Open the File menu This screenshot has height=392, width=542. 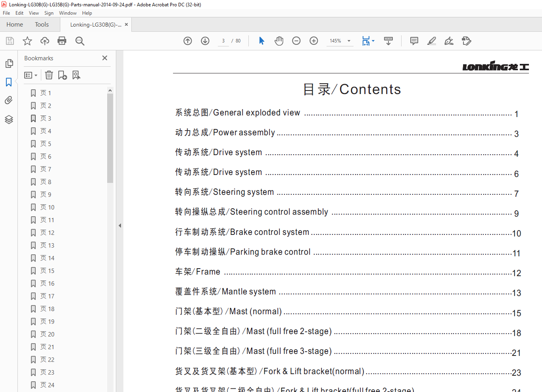coord(6,13)
